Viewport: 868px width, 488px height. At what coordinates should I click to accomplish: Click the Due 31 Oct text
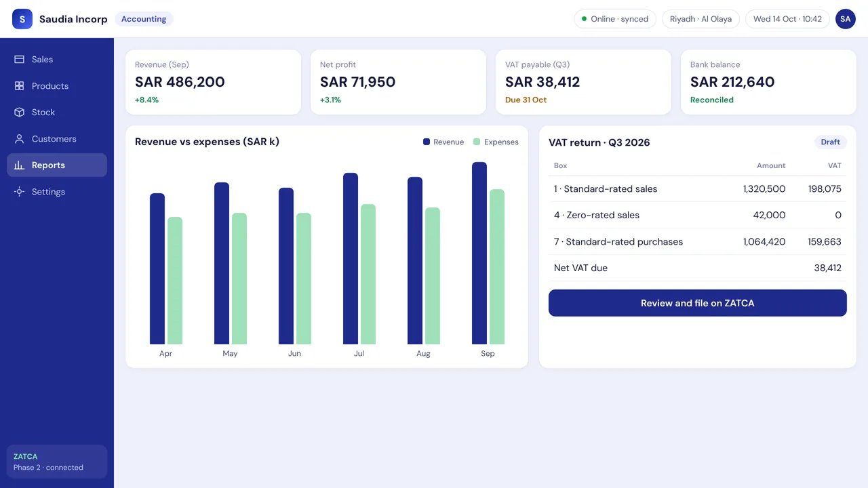[526, 100]
